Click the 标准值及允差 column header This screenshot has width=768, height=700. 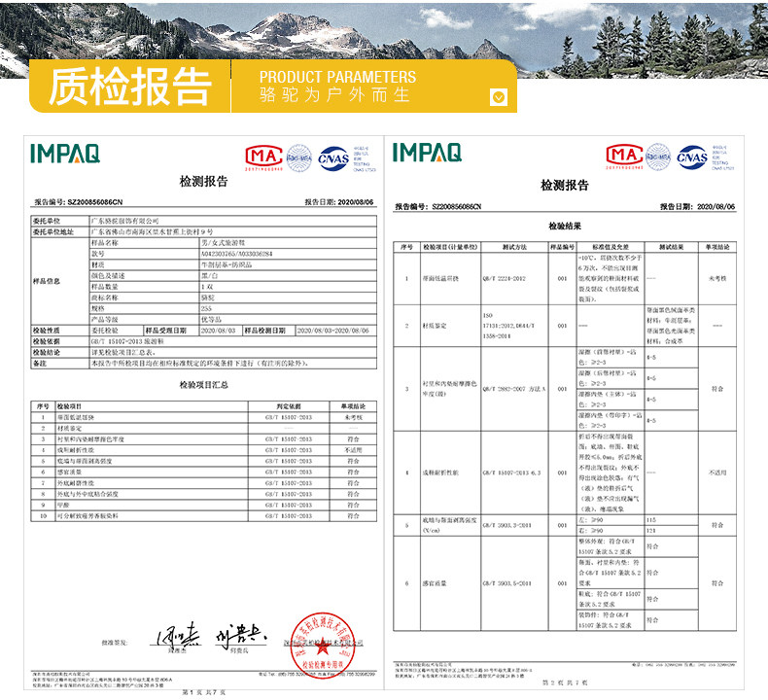point(611,247)
